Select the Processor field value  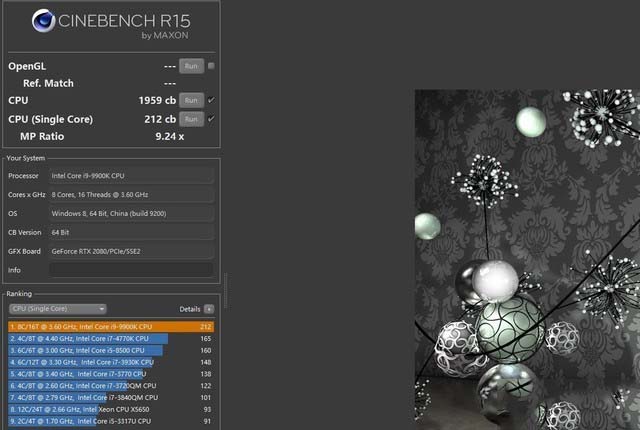point(130,176)
